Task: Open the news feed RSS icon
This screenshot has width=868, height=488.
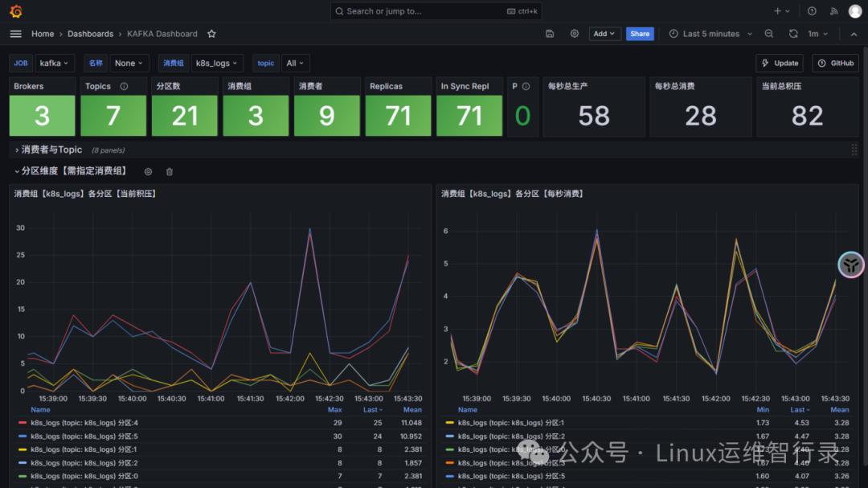Action: (833, 11)
